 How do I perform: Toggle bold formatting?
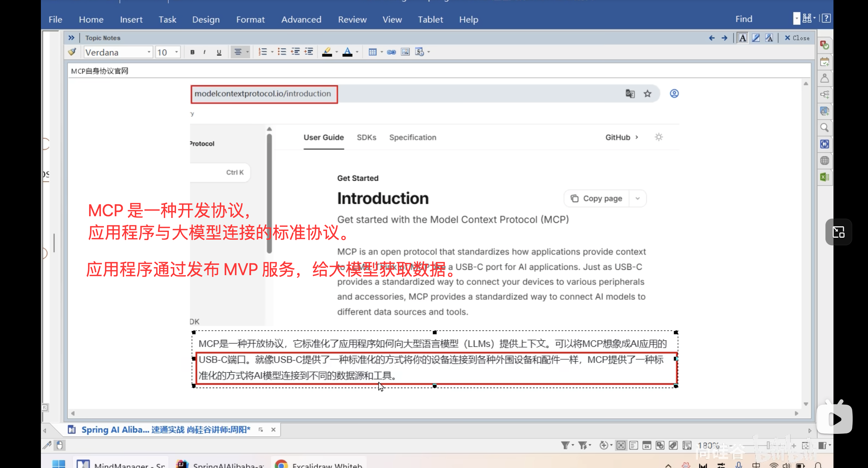pos(192,52)
